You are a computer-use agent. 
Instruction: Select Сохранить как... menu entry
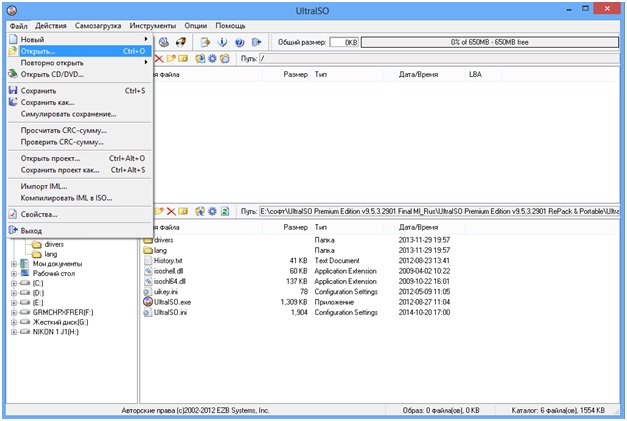tap(80, 102)
